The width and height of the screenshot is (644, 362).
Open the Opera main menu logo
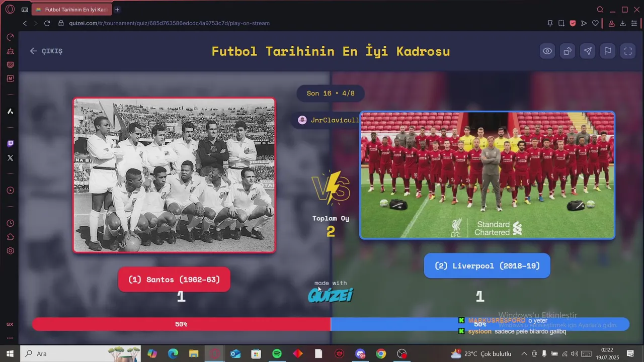pyautogui.click(x=10, y=10)
